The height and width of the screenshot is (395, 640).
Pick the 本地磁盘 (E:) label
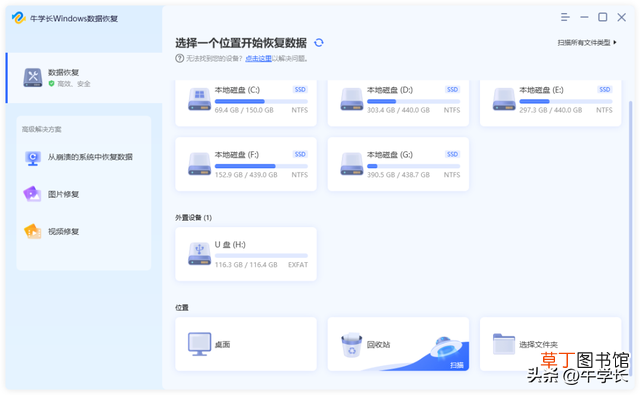click(x=541, y=90)
